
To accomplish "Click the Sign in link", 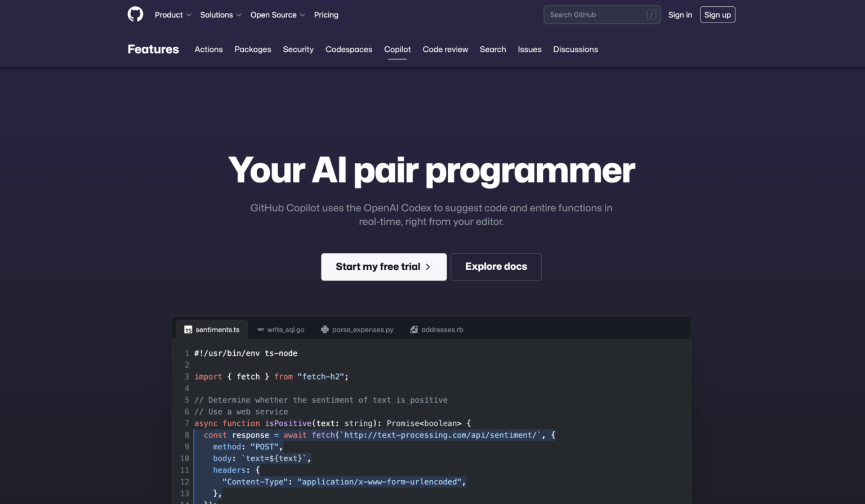I will pos(680,15).
